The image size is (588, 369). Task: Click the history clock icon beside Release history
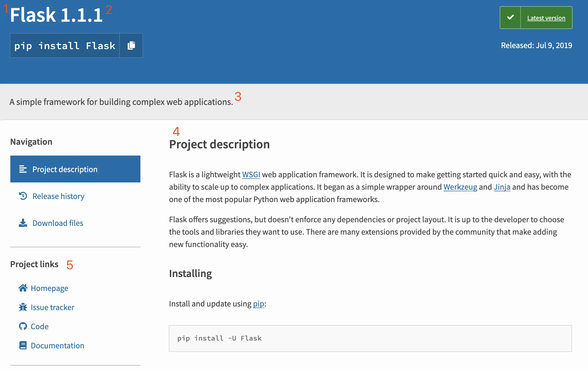point(23,196)
